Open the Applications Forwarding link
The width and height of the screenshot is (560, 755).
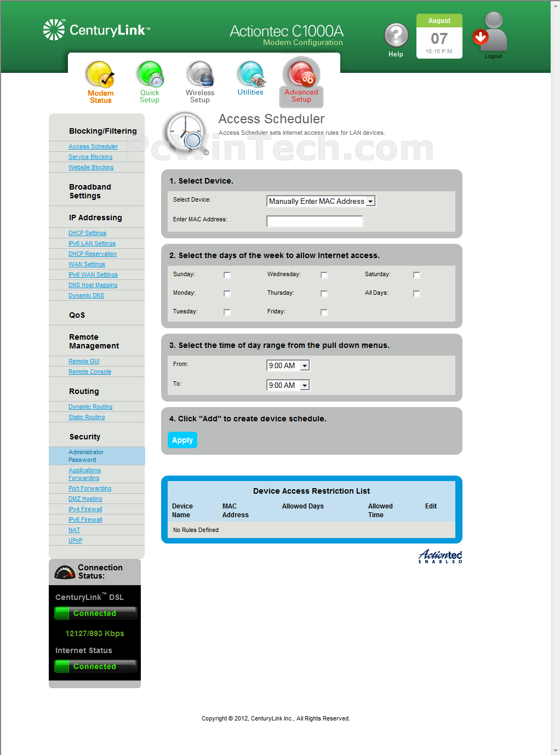[84, 474]
